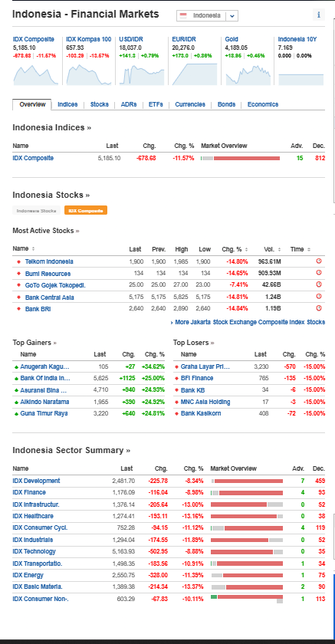Click IDX Composite market overview bar
Screen dimensions: 335x644
tap(241, 158)
